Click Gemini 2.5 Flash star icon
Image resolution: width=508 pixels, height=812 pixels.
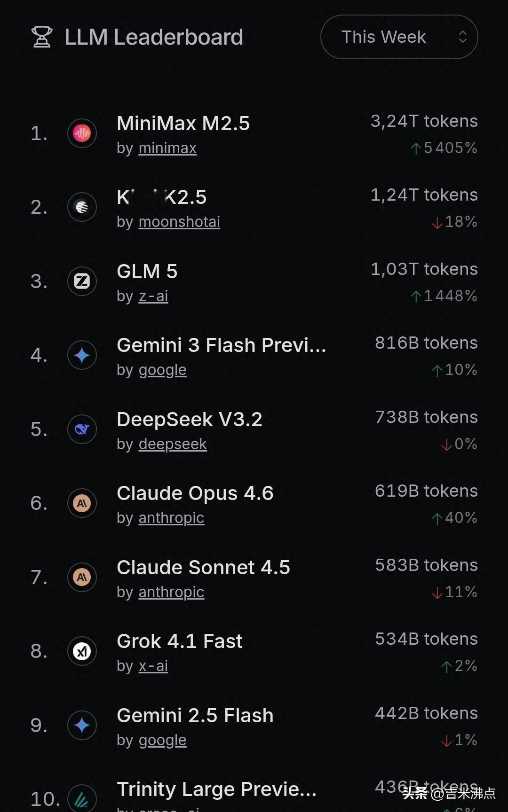tap(82, 725)
